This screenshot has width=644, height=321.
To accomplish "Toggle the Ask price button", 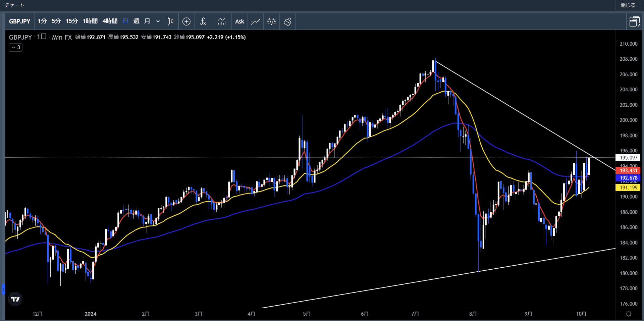I will tap(239, 21).
